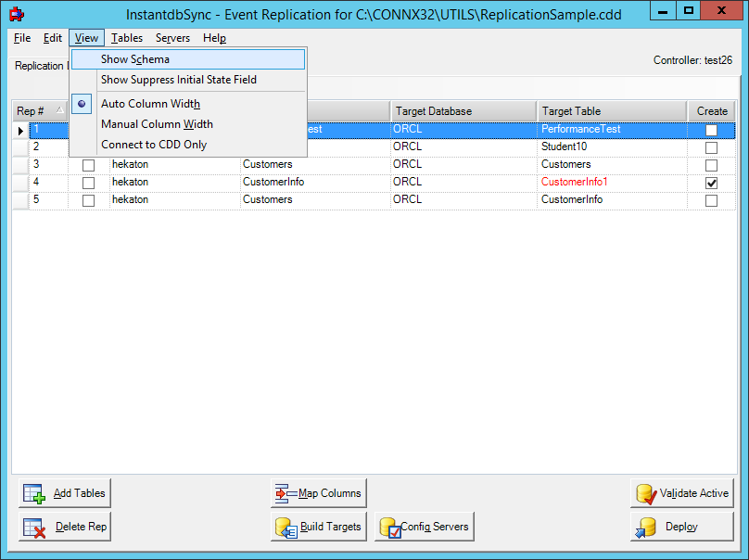
Task: Click the Build Targets yellow pencil icon
Action: point(286,527)
